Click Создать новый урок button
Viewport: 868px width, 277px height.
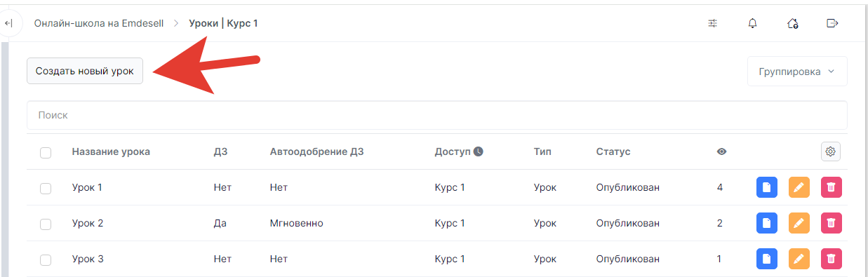click(x=85, y=72)
